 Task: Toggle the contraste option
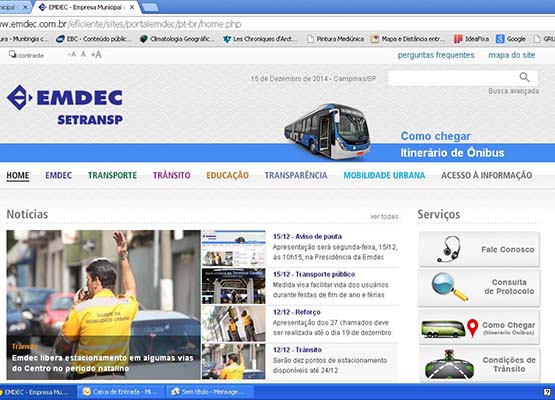[27, 55]
